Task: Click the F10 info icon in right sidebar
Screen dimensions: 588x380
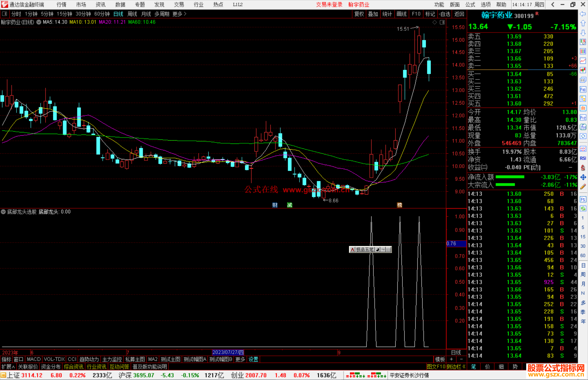Action: [583, 90]
